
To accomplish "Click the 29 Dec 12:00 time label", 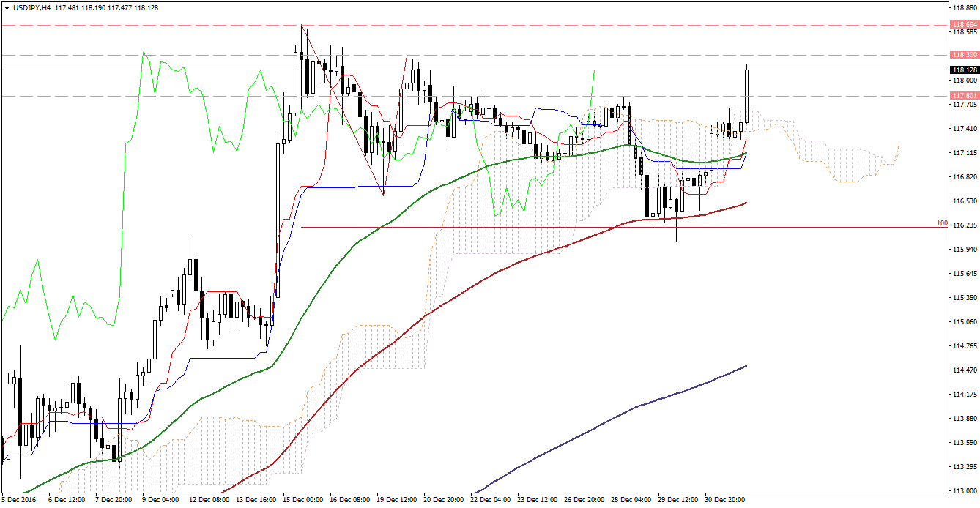I will (x=678, y=501).
